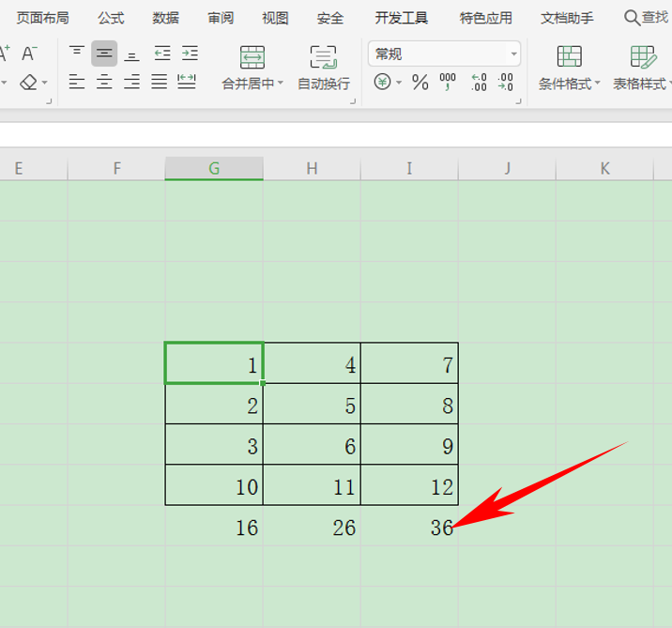The width and height of the screenshot is (672, 628).
Task: Switch to 视图 tab
Action: (275, 18)
